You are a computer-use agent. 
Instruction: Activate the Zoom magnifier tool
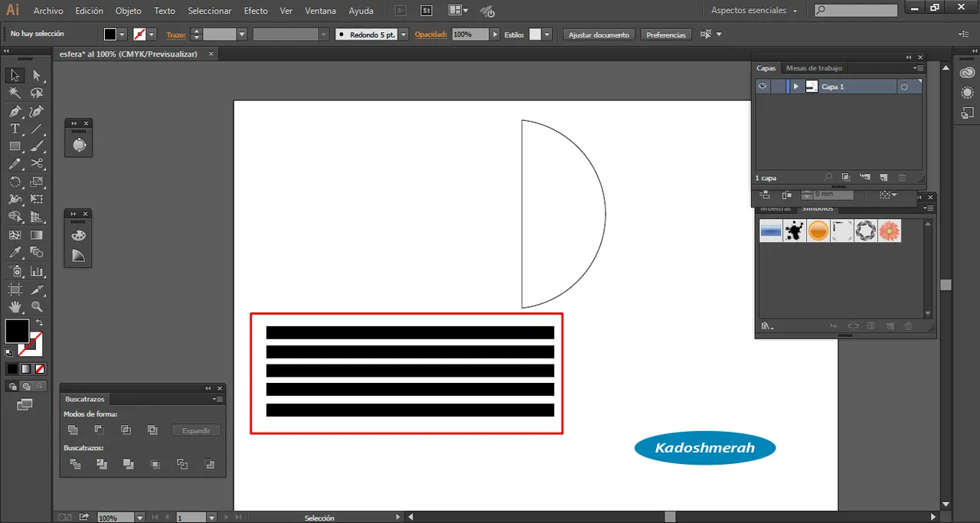[x=37, y=307]
